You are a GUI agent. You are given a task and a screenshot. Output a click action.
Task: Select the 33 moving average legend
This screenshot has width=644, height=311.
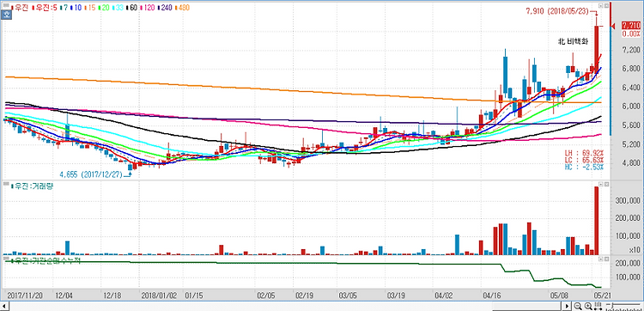(x=118, y=8)
